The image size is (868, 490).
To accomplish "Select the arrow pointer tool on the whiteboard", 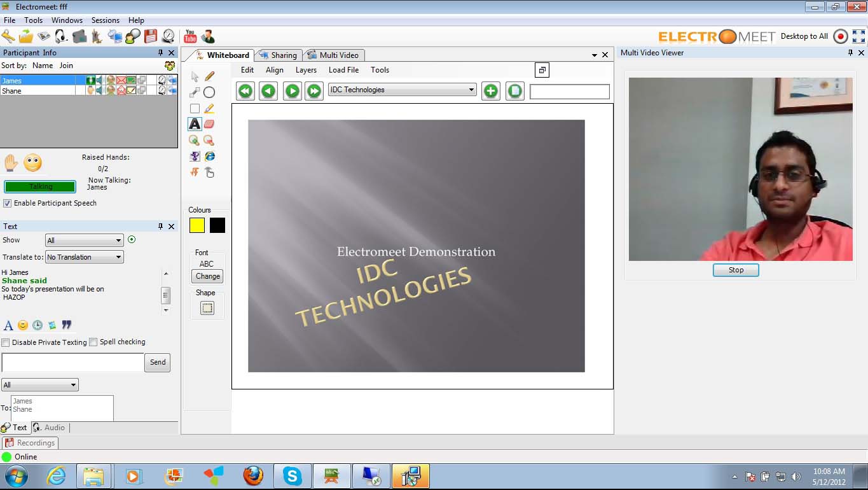I will tap(195, 76).
